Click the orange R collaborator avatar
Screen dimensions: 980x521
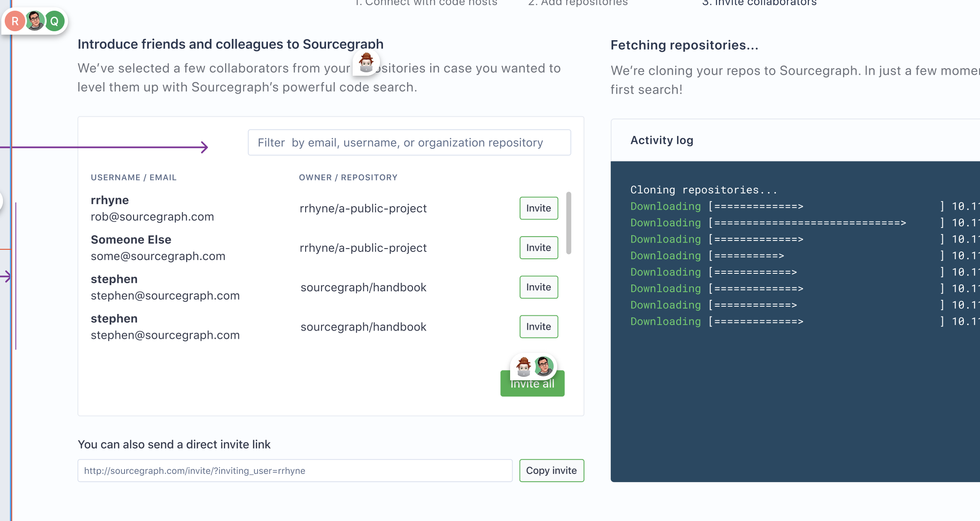coord(15,21)
